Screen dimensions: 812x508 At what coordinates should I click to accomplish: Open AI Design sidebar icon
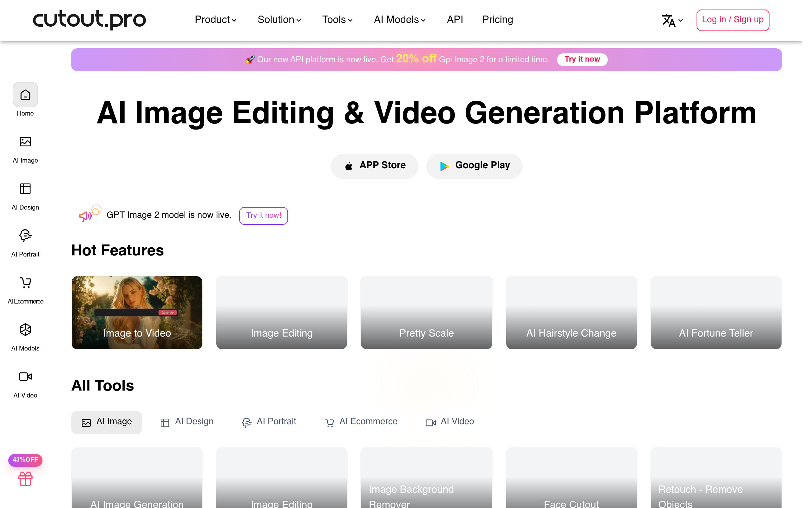pyautogui.click(x=25, y=189)
